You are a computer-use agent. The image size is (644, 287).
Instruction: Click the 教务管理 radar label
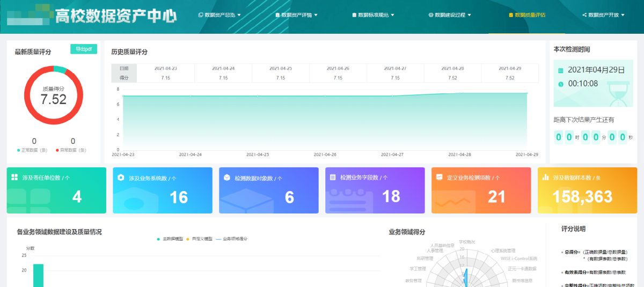(414, 280)
